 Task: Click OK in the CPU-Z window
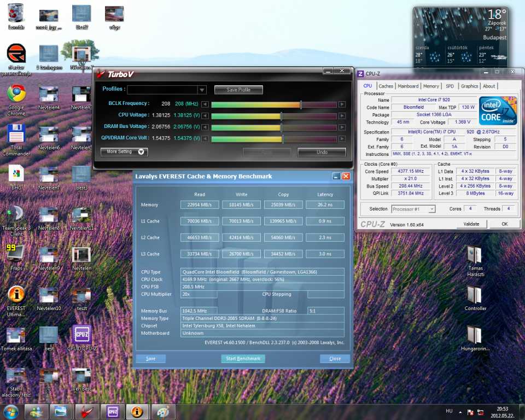point(505,224)
